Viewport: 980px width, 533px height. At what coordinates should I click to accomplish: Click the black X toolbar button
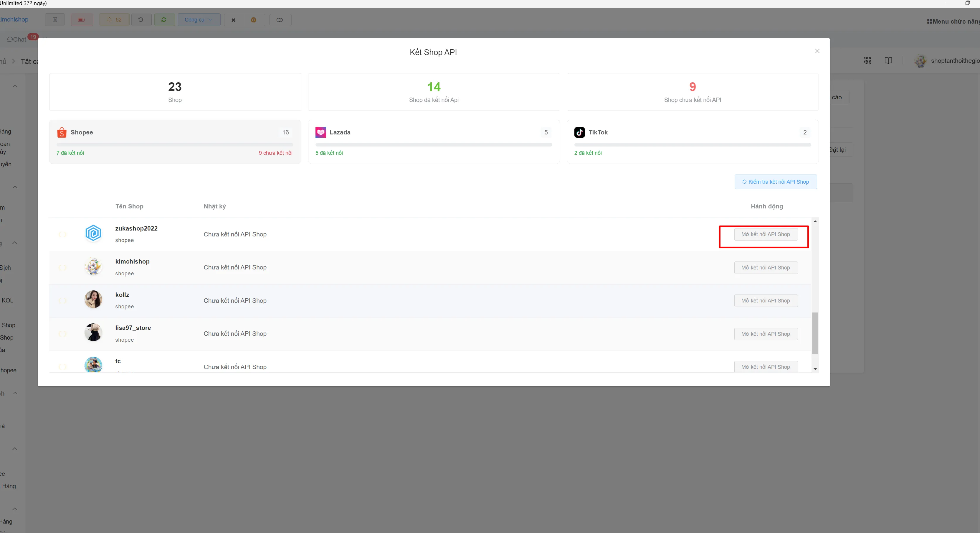[x=234, y=20]
